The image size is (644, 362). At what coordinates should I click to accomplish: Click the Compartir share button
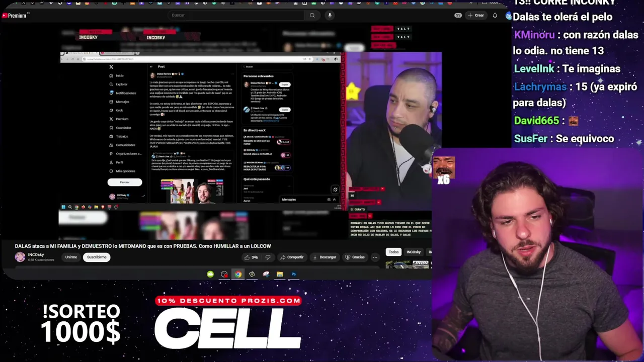point(292,257)
